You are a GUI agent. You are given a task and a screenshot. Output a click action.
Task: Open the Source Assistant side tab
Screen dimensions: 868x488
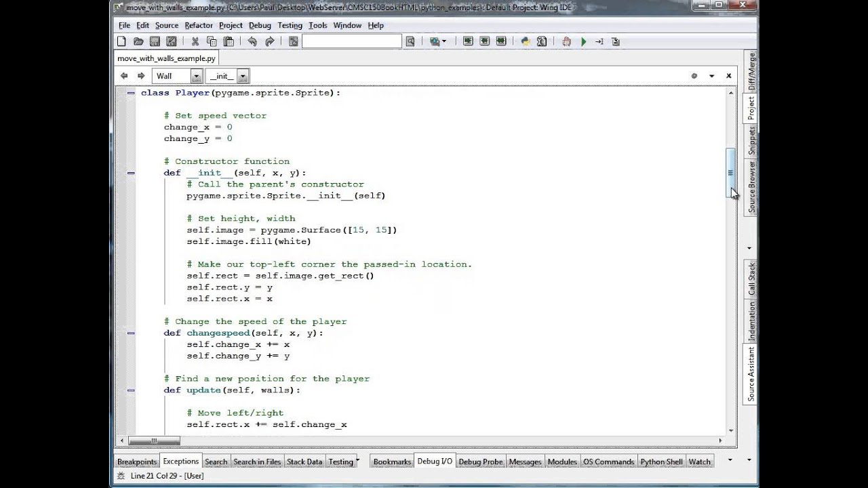pyautogui.click(x=751, y=374)
